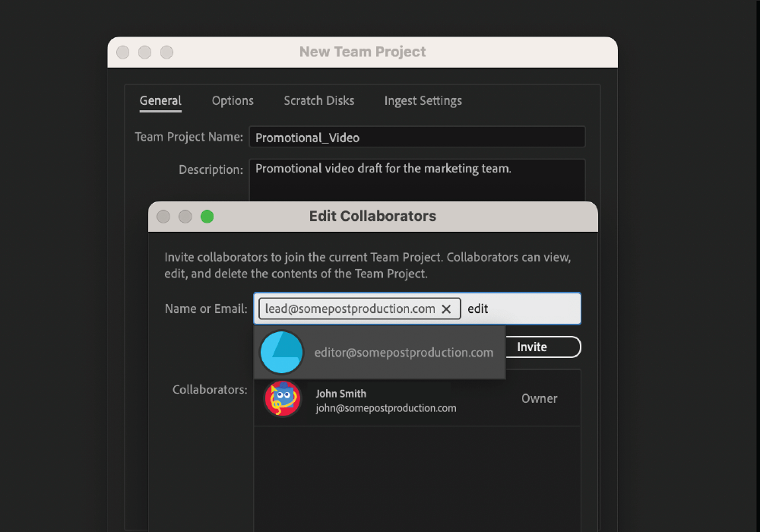Click the Edit Collaborators title bar

pos(372,216)
